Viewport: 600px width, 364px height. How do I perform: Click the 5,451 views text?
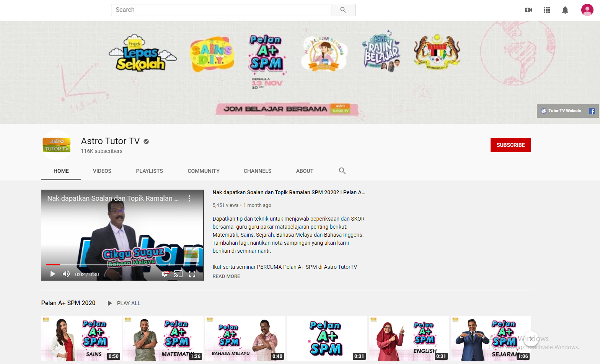coord(225,205)
